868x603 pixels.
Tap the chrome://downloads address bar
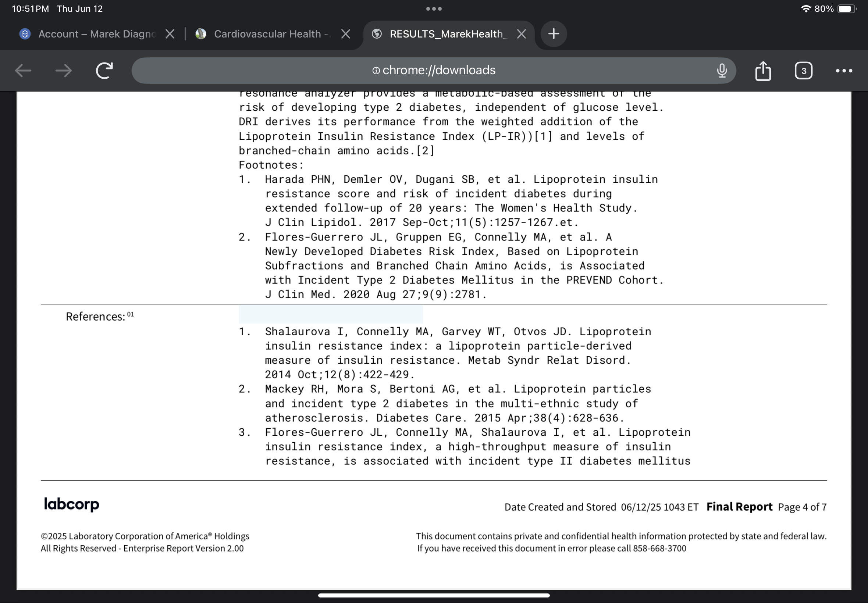tap(434, 71)
